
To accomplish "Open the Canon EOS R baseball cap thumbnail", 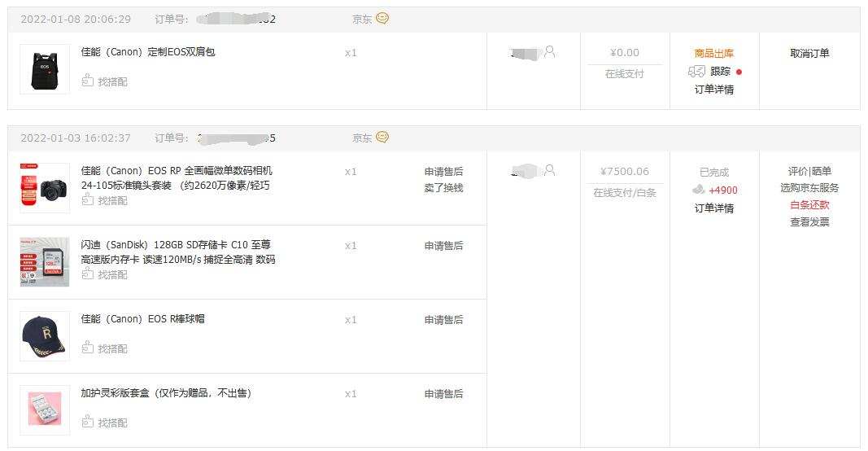I will [x=45, y=336].
